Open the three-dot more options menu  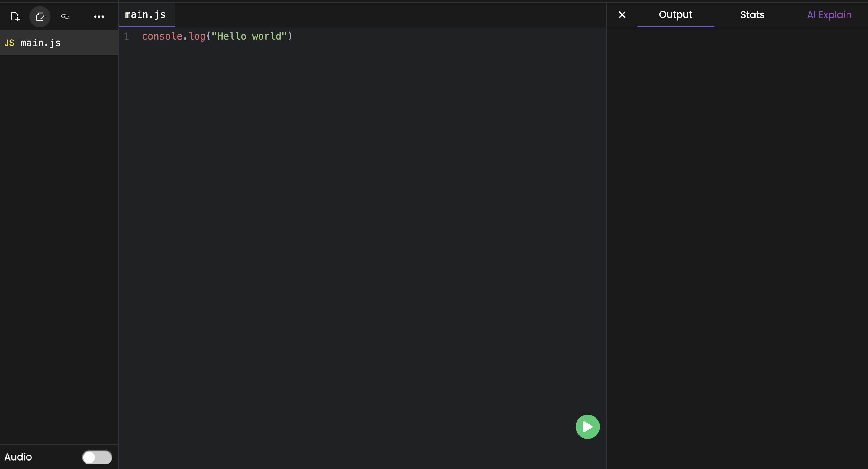click(99, 17)
